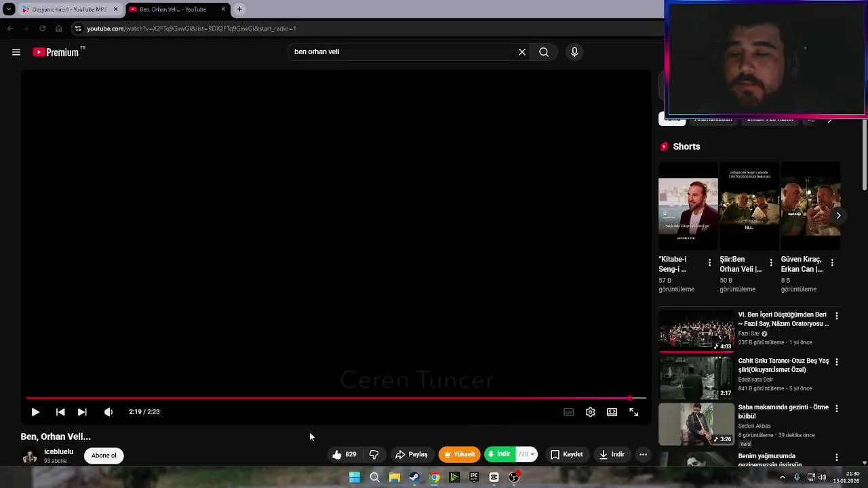Screen dimensions: 868x488
Task: Go back with the browser back arrow
Action: click(9, 28)
